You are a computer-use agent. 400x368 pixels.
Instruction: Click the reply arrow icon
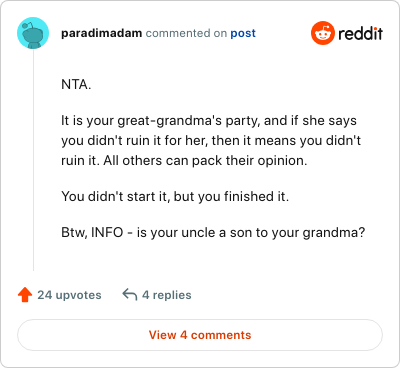pyautogui.click(x=130, y=295)
